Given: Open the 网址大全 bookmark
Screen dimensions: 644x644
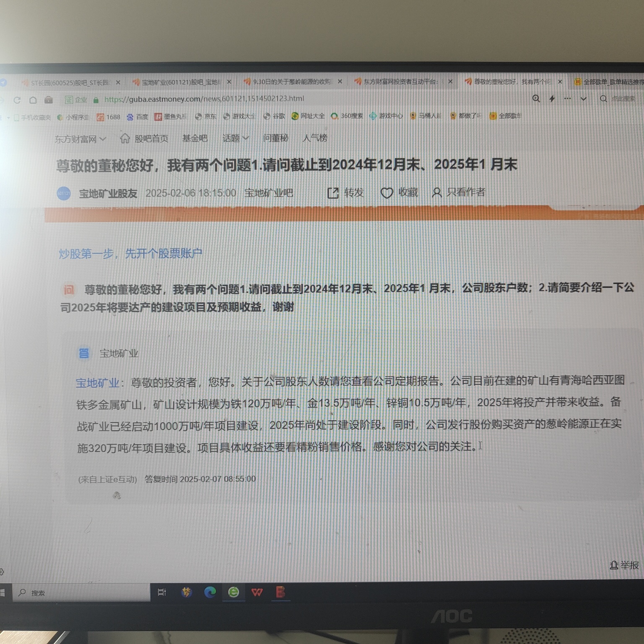Looking at the screenshot, I should [308, 116].
